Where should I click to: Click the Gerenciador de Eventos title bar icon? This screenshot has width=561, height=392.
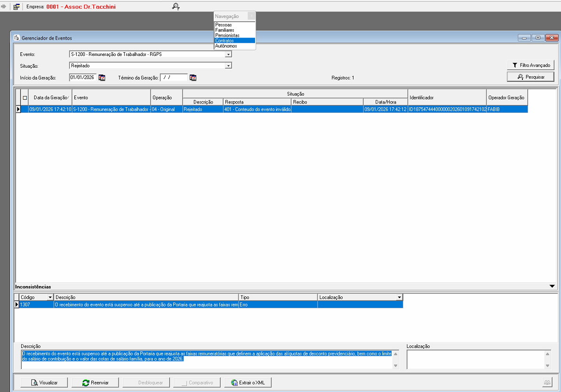[16, 38]
